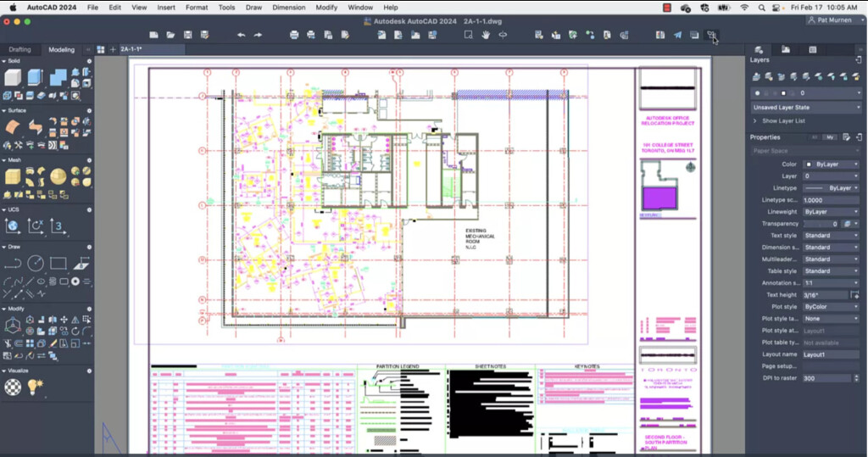Screen dimensions: 868x457
Task: Click the 2A-1-1 drawing file tab
Action: 131,50
